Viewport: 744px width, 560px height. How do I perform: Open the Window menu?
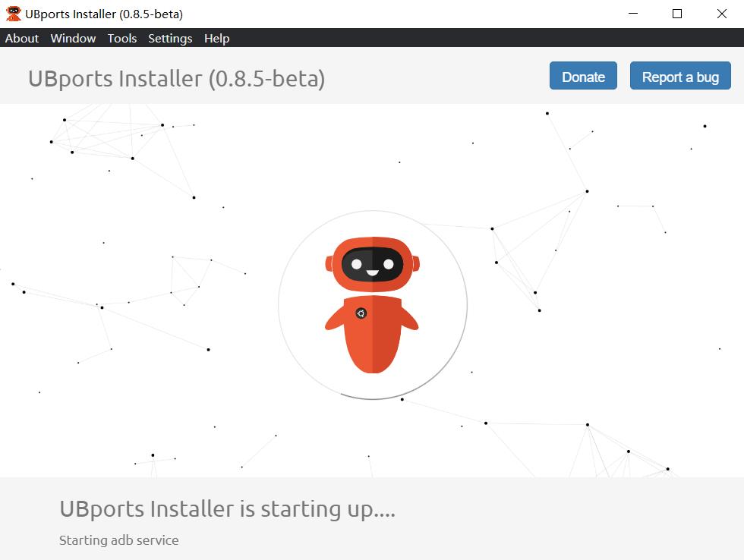pyautogui.click(x=73, y=38)
